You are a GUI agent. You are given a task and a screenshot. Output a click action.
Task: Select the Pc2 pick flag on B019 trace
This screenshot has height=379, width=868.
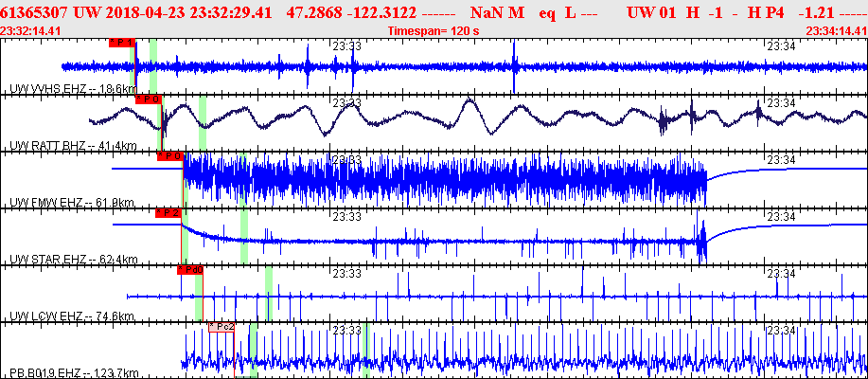coord(221,328)
